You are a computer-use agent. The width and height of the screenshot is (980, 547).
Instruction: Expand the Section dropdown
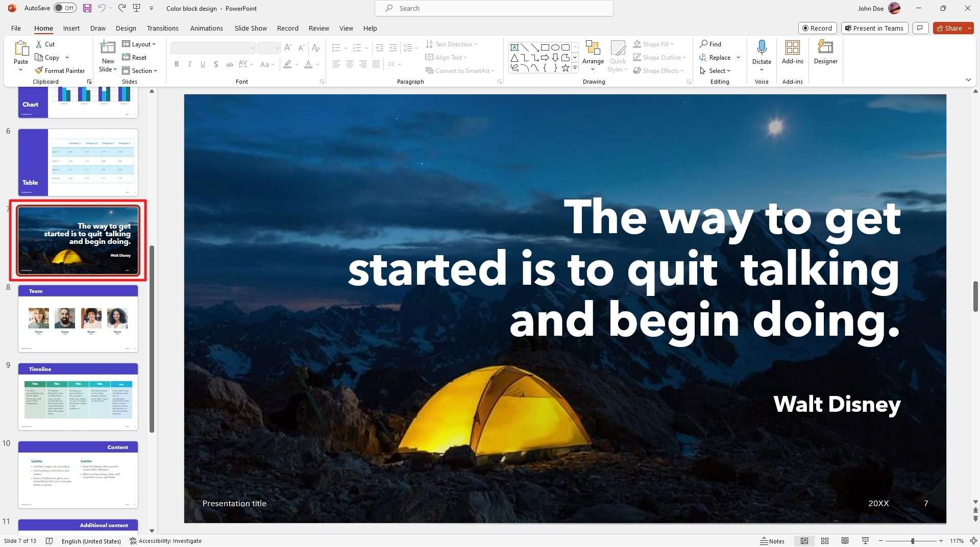click(139, 71)
